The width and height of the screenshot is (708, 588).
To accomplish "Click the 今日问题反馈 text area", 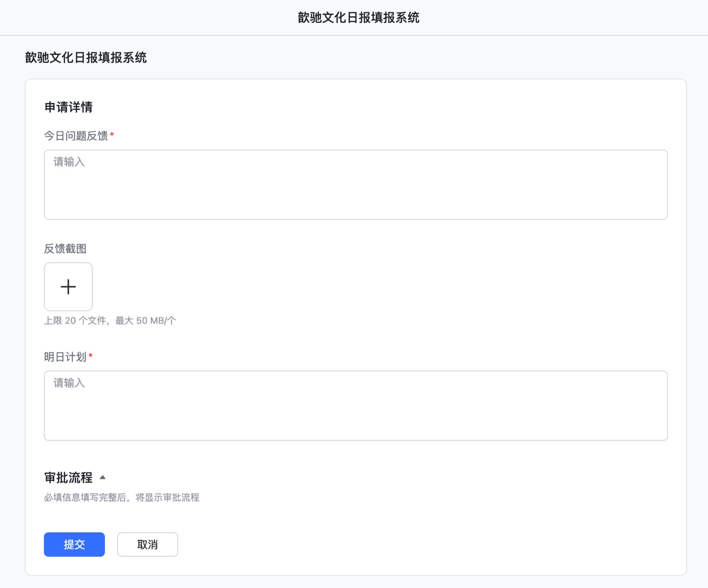I will point(356,184).
